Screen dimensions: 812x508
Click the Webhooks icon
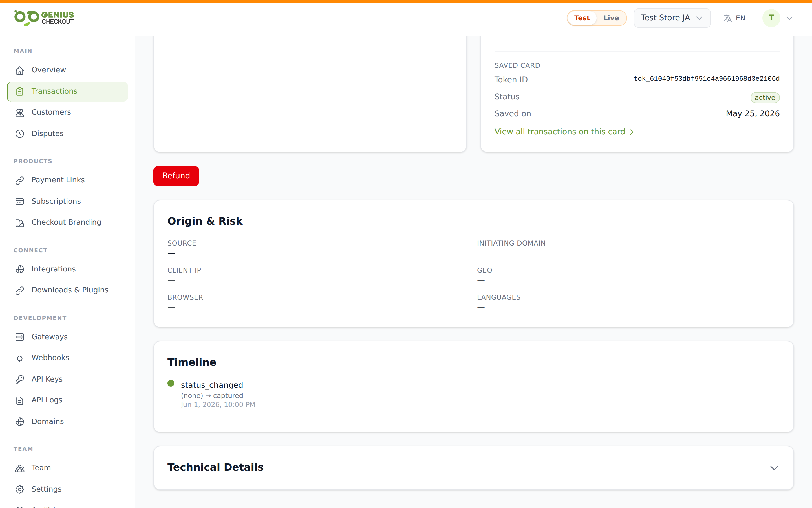pos(20,358)
